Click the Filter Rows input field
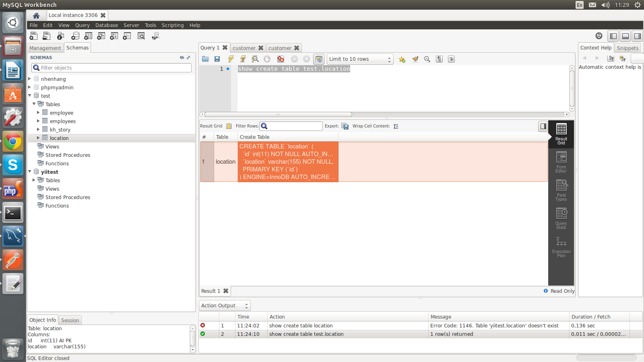This screenshot has width=644, height=362. coord(291,126)
